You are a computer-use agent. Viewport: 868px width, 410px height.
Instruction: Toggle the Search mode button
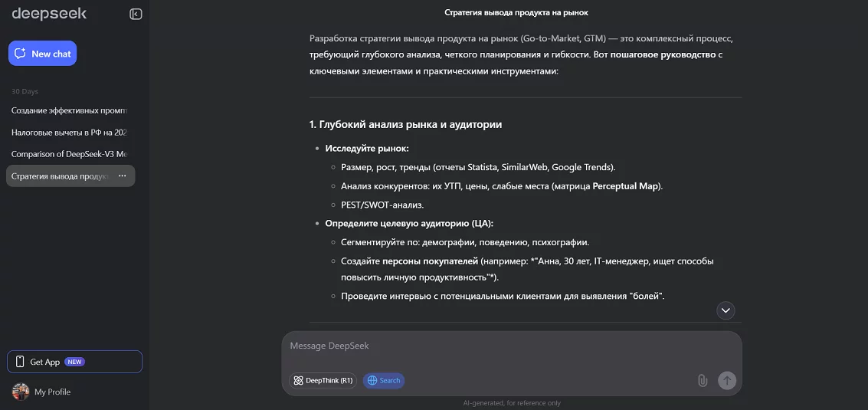click(384, 381)
